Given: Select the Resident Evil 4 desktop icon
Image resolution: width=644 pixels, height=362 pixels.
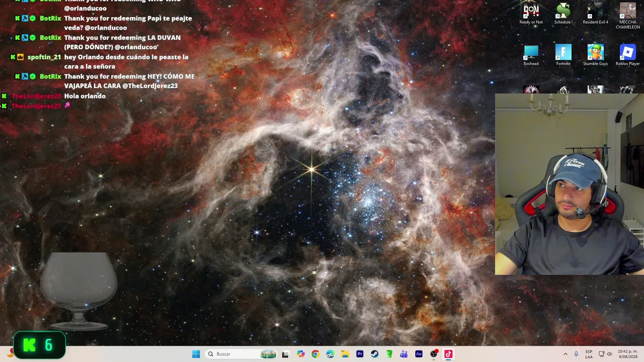Looking at the screenshot, I should pos(595,14).
